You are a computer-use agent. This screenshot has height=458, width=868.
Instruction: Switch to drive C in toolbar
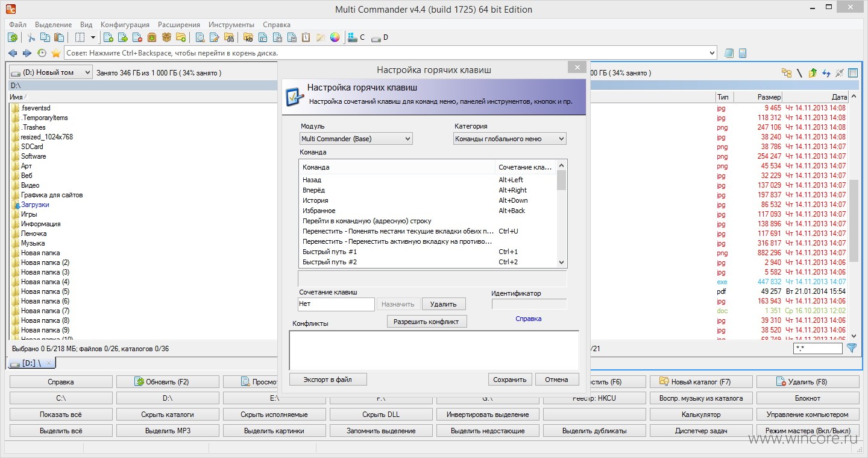356,37
